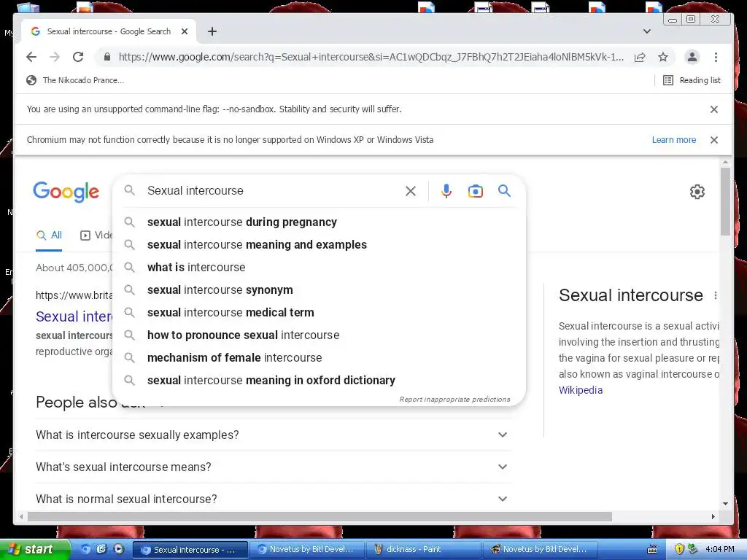Viewport: 747px width, 560px height.
Task: Select suggestion ending in 'synonym'
Action: point(320,290)
